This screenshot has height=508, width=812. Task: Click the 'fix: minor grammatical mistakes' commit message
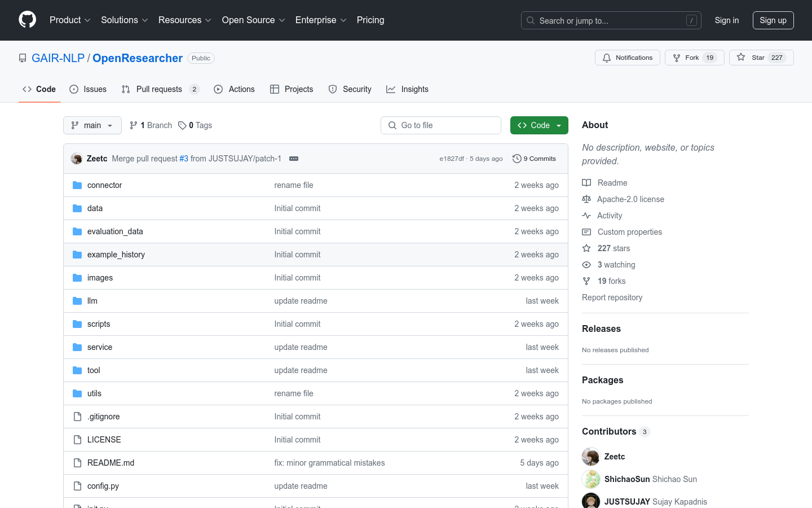pos(329,463)
